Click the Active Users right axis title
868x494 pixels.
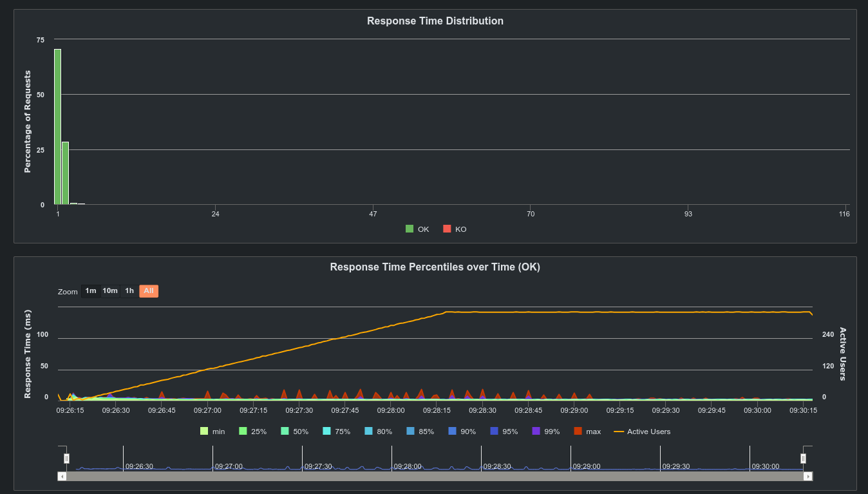843,354
